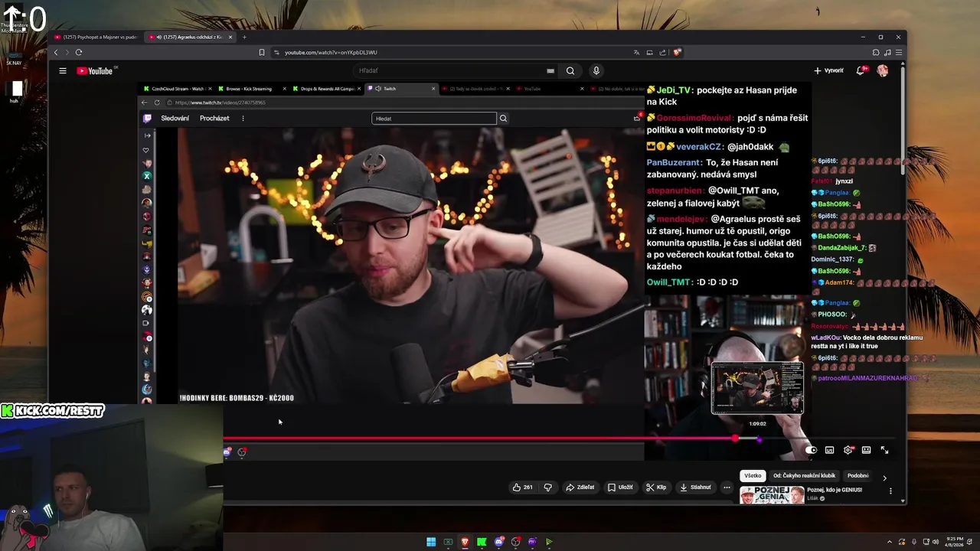Click the red playhead scrubber dot
The height and width of the screenshot is (551, 980).
[735, 439]
